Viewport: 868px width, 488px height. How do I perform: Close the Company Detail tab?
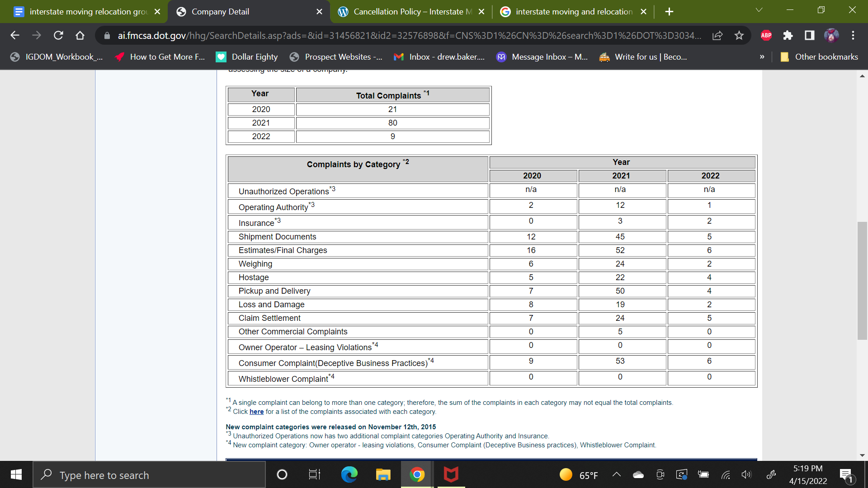(319, 12)
